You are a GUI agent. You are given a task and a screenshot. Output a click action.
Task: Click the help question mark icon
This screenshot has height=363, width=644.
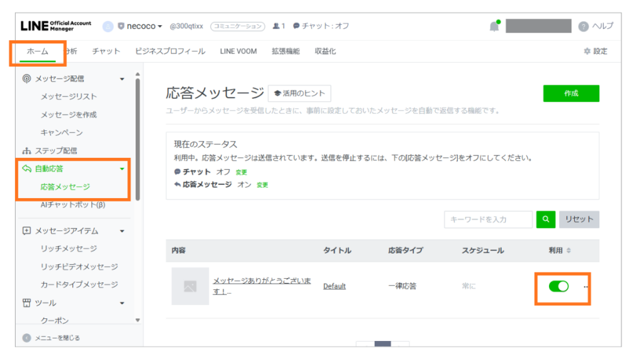coord(583,26)
